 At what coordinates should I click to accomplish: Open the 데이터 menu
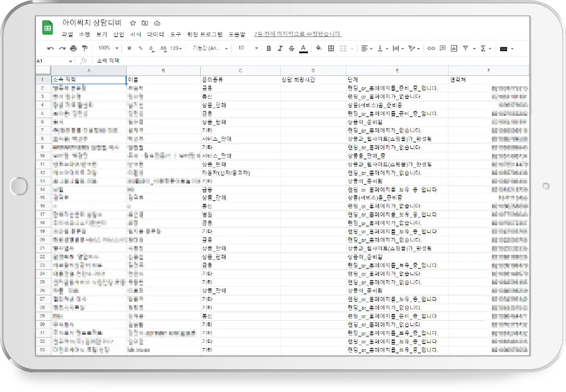coord(156,34)
